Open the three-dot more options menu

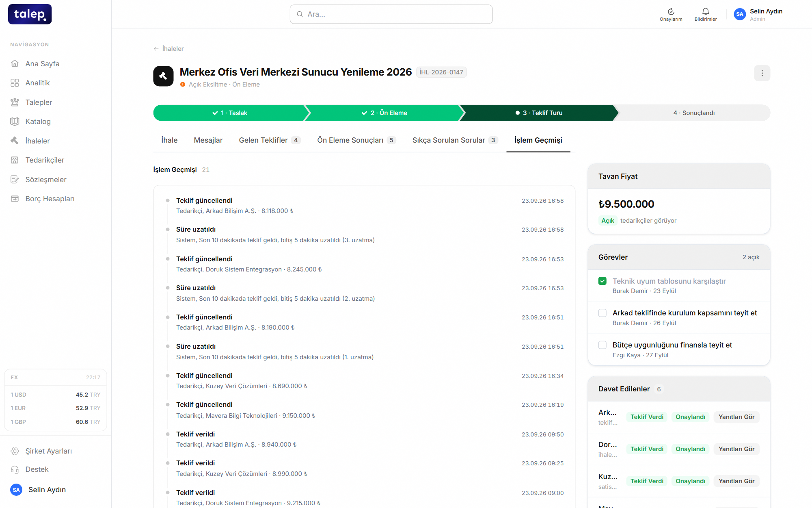pos(762,73)
